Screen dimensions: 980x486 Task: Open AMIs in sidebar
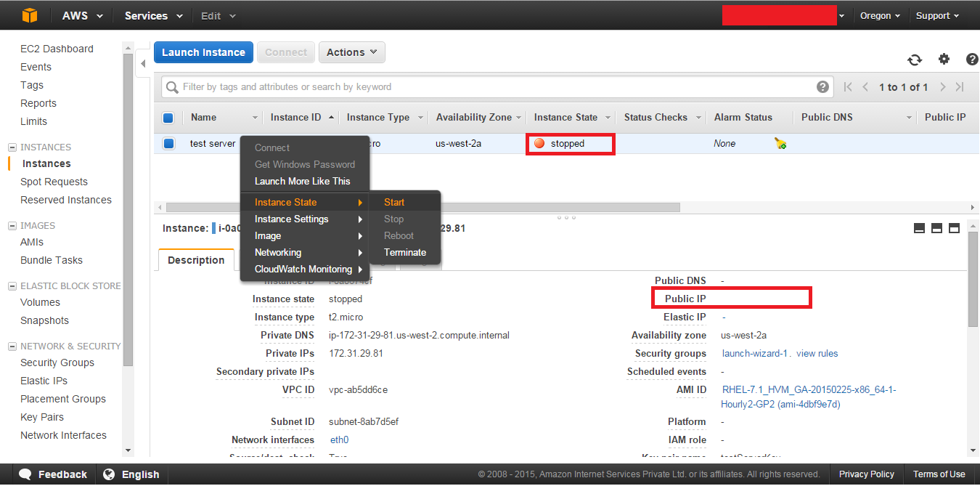click(x=32, y=242)
